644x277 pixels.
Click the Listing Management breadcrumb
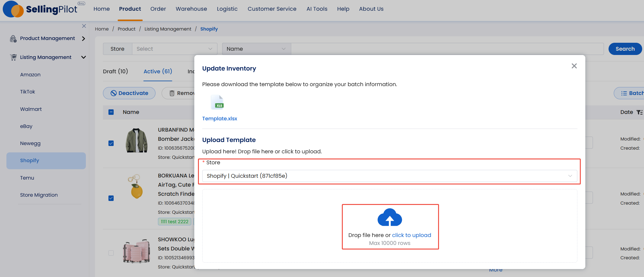coord(168,29)
